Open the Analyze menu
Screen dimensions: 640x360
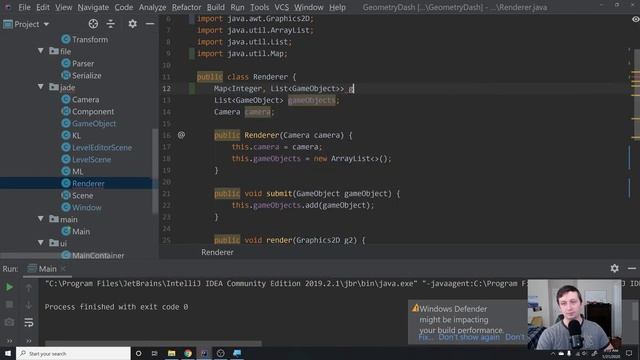point(152,7)
